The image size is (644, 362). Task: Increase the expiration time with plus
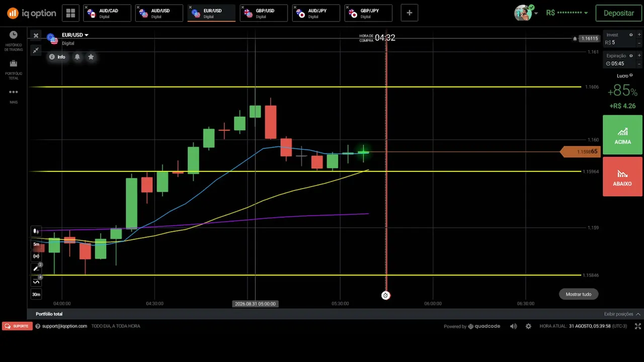(639, 56)
